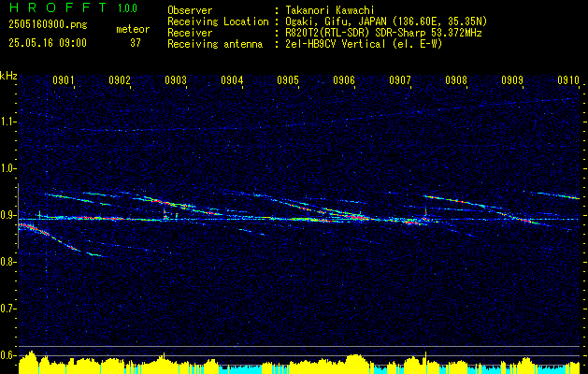Click the 0905 time marker

pyautogui.click(x=288, y=80)
